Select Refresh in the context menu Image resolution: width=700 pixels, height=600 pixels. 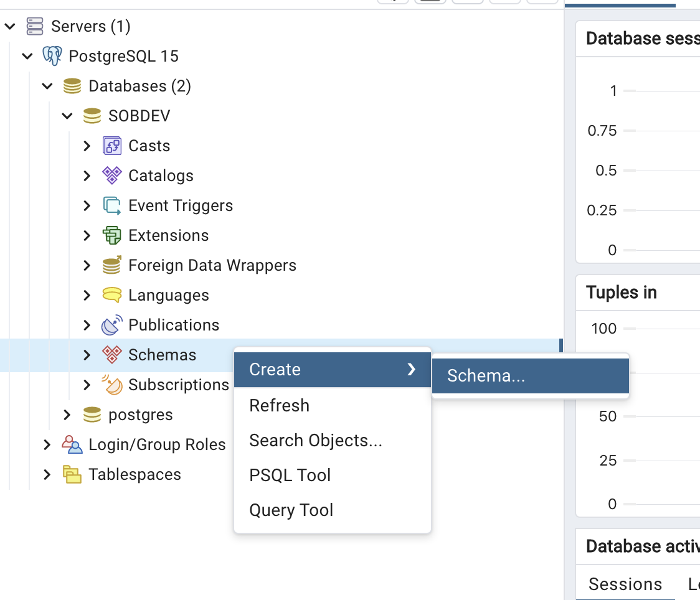pos(332,406)
